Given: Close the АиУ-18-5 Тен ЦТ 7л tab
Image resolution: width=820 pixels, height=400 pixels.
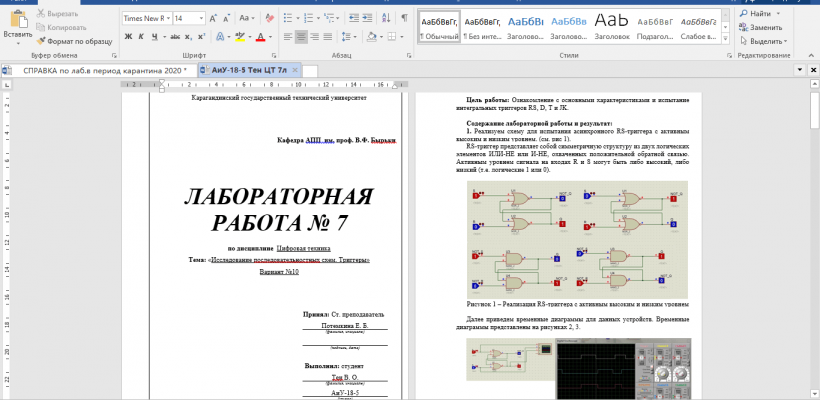Looking at the screenshot, I should pos(295,70).
